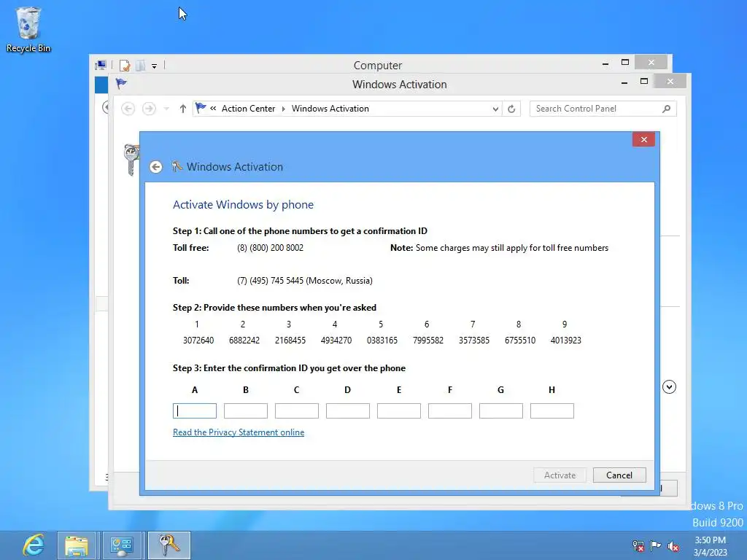Viewport: 747px width, 560px height.
Task: Click installation ID group 4013923
Action: point(566,340)
